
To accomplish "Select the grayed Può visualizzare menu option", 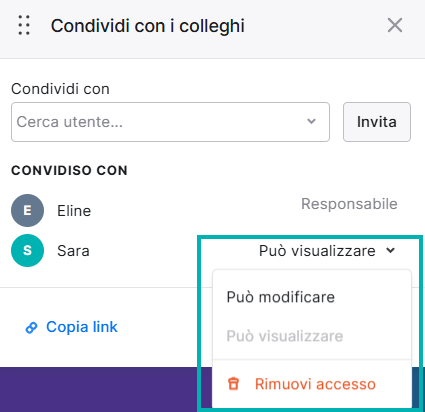I will [x=284, y=336].
